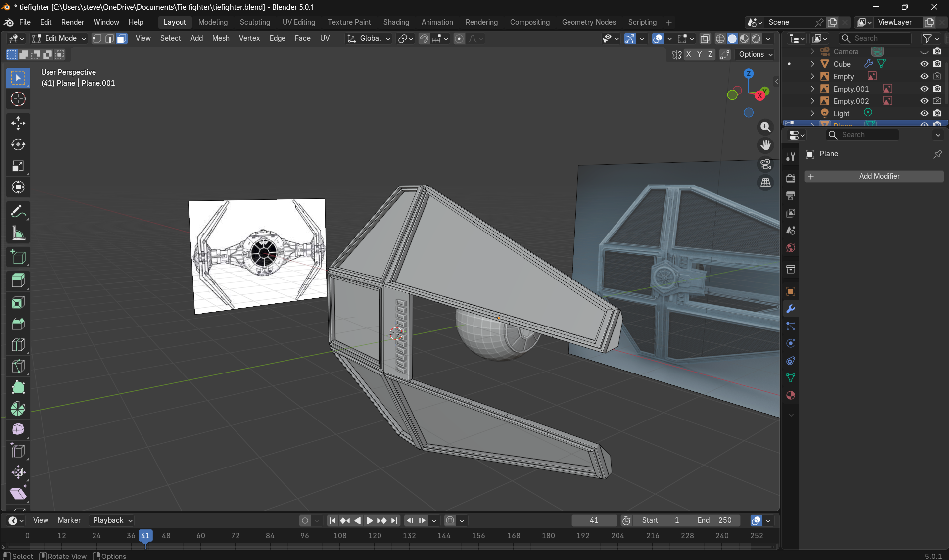Screen dimensions: 949x560
Task: Select the Transform tool
Action: [18, 187]
